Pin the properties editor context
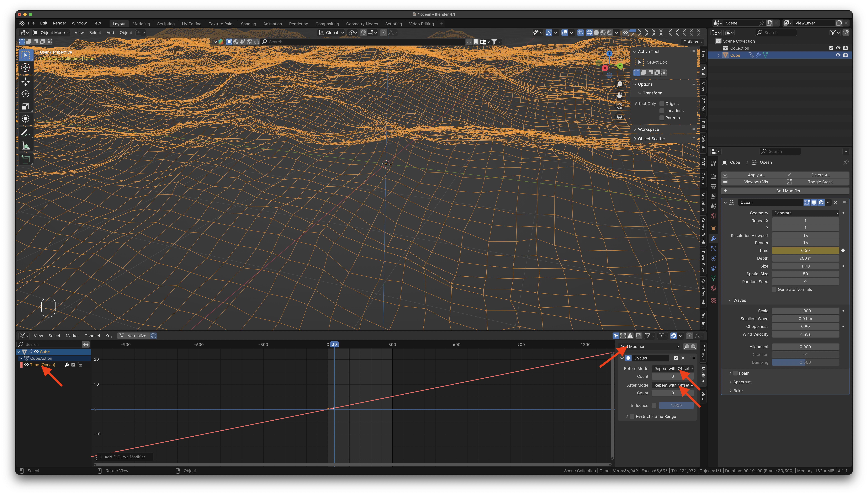The height and width of the screenshot is (495, 868). tap(846, 162)
